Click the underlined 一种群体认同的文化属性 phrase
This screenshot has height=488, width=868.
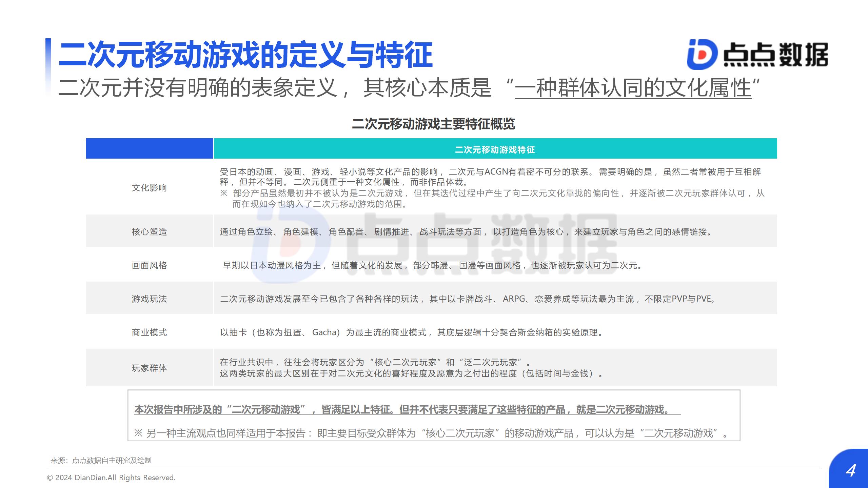point(633,88)
